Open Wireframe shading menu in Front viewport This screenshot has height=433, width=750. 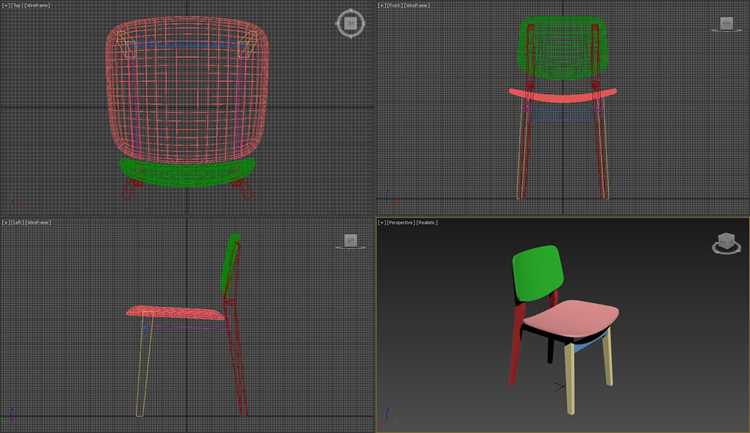[417, 5]
